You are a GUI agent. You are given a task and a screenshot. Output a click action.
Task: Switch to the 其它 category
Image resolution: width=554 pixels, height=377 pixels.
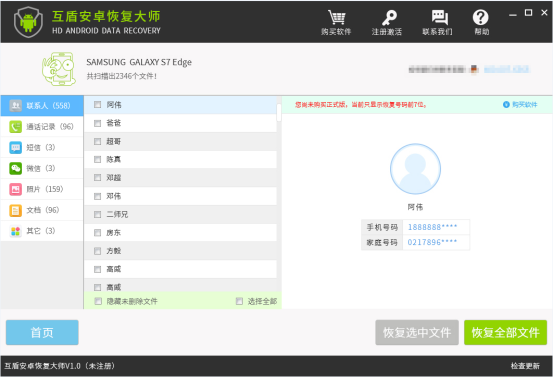(x=42, y=231)
